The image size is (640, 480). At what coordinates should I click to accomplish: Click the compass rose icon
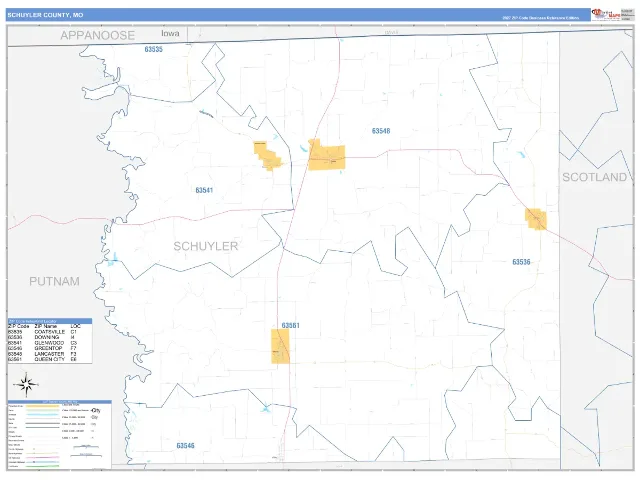click(26, 384)
